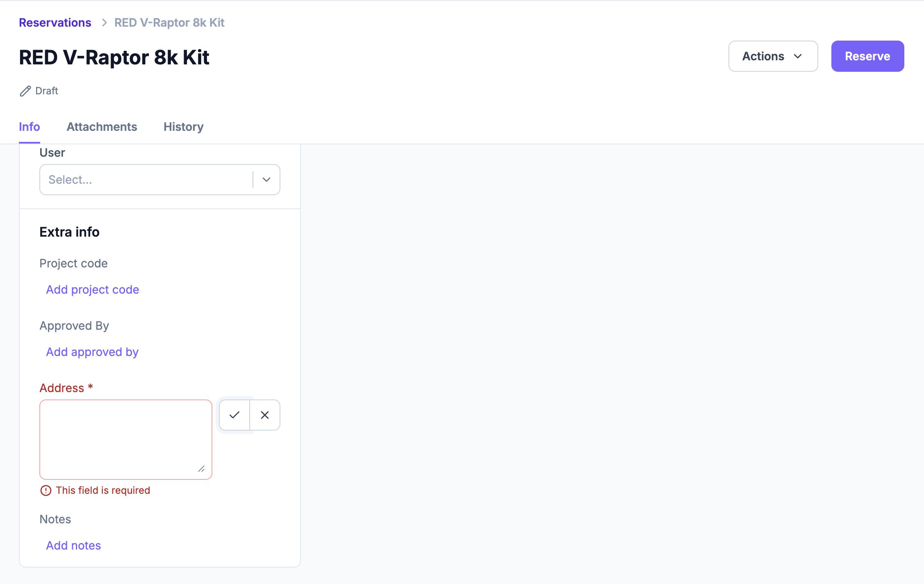Open the Actions dropdown menu
The image size is (924, 584).
point(773,56)
